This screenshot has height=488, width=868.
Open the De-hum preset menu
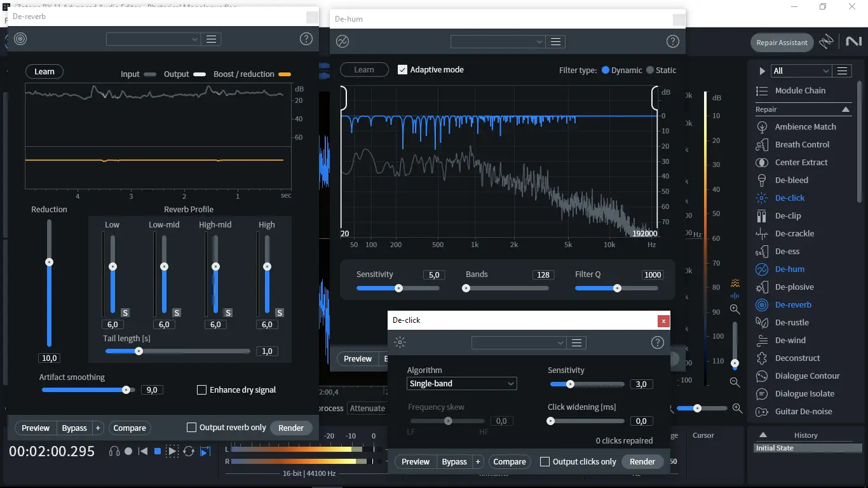[556, 41]
